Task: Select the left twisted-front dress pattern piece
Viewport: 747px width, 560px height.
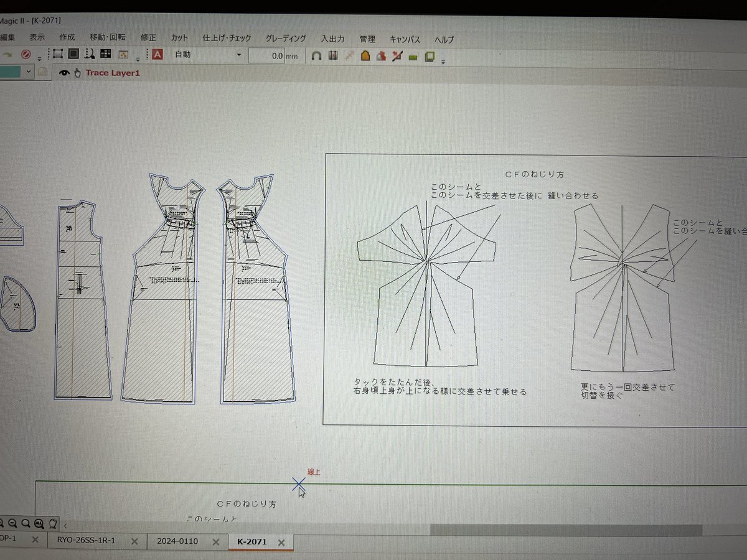Action: pos(163,287)
